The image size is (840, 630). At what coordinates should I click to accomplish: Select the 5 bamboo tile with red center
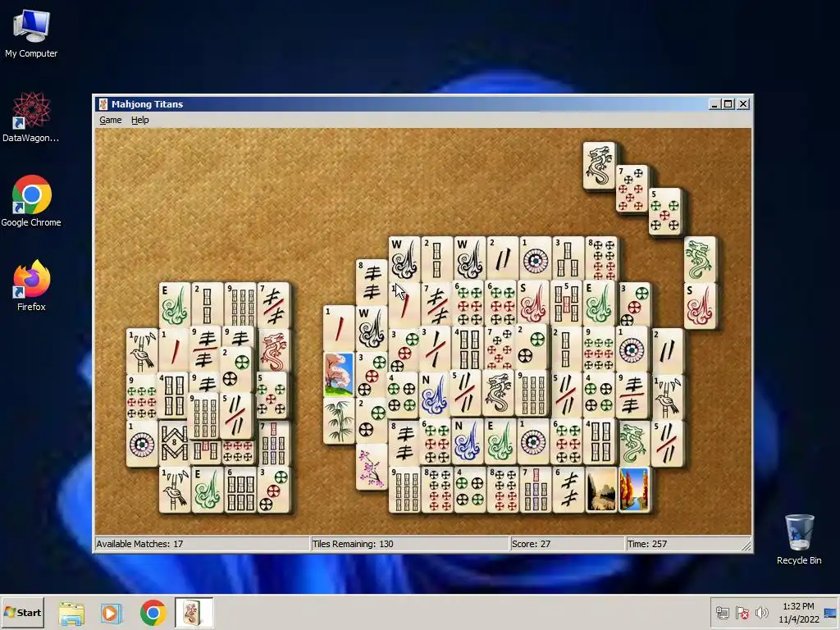click(565, 304)
